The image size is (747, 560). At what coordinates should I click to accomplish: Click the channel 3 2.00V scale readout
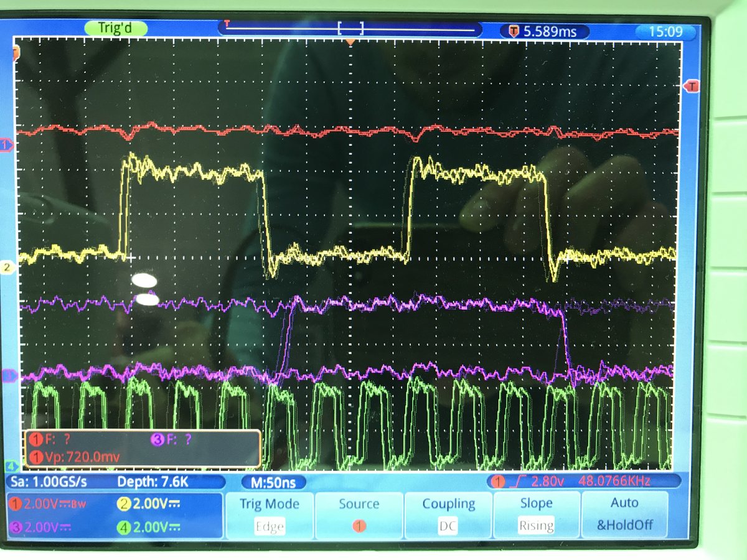coord(41,527)
